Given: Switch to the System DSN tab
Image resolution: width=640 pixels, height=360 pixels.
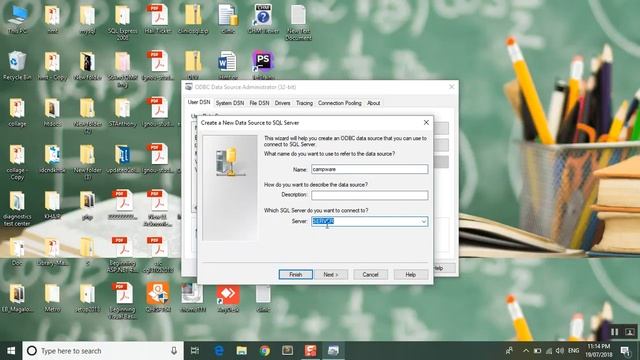Looking at the screenshot, I should [230, 103].
